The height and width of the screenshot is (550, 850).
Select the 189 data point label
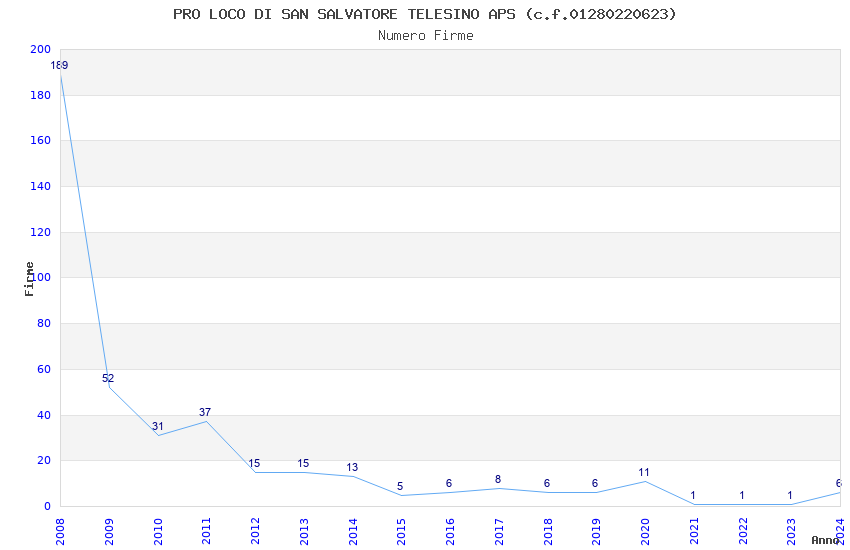click(59, 66)
